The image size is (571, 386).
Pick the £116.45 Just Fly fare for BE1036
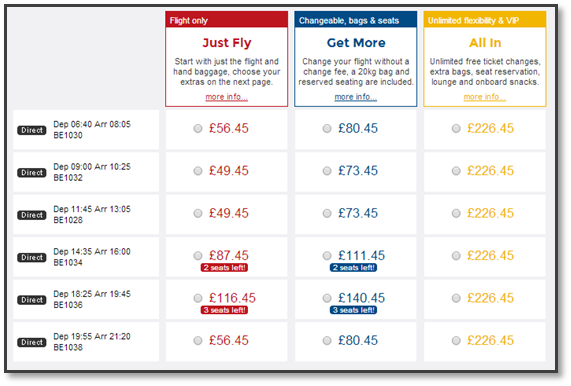coord(198,298)
